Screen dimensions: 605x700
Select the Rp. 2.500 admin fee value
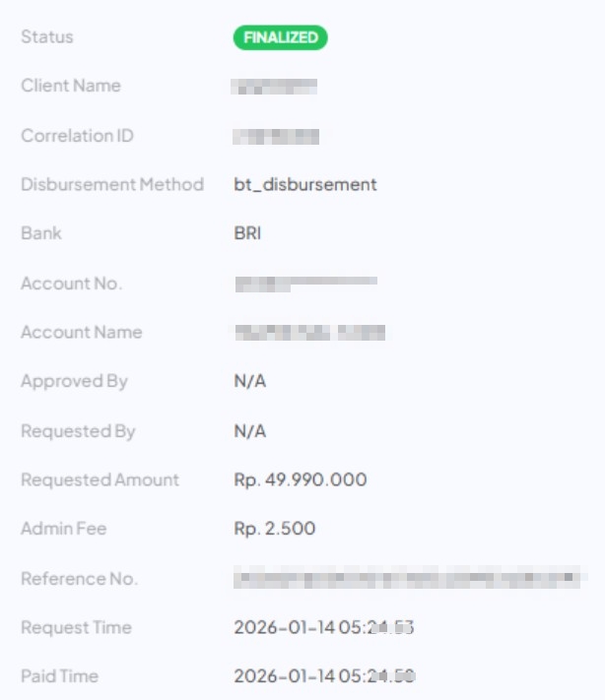(x=275, y=530)
